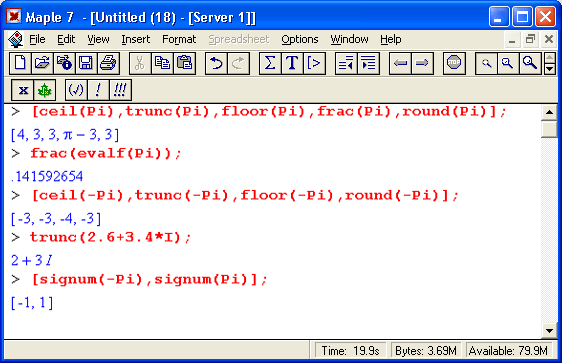Click the toolbar down arrow expander
562x363 pixels.
550,68
